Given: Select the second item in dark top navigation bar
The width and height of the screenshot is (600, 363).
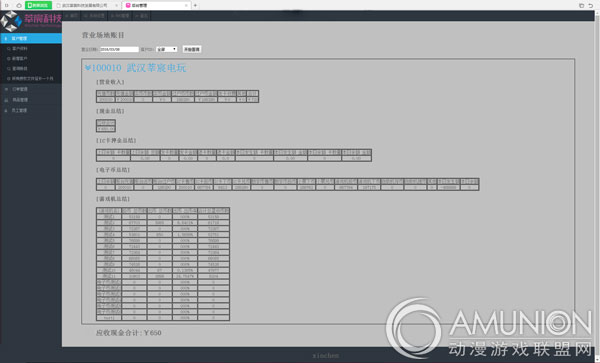Looking at the screenshot, I should click(94, 16).
